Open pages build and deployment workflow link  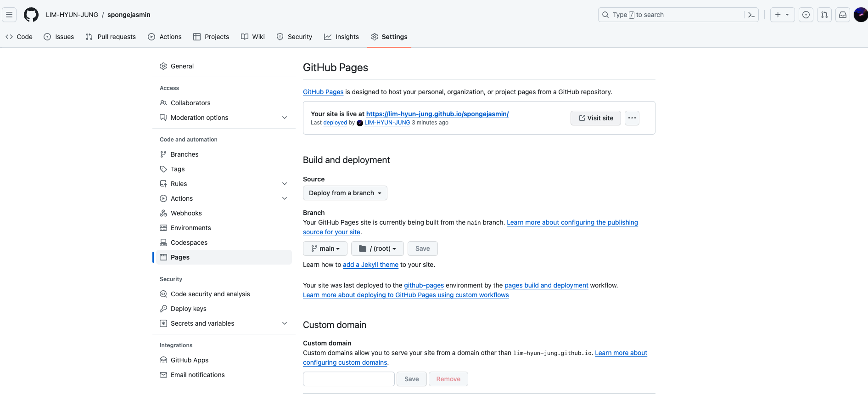(x=546, y=285)
